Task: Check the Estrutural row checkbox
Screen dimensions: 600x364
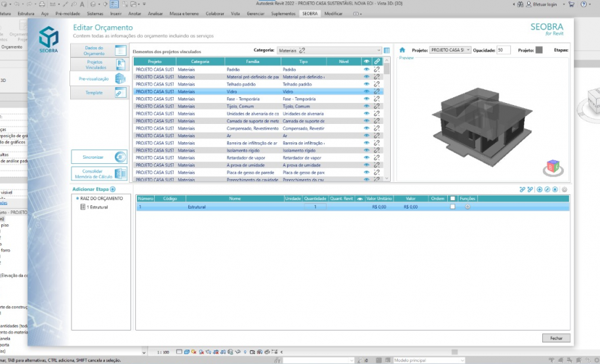Action: point(452,207)
